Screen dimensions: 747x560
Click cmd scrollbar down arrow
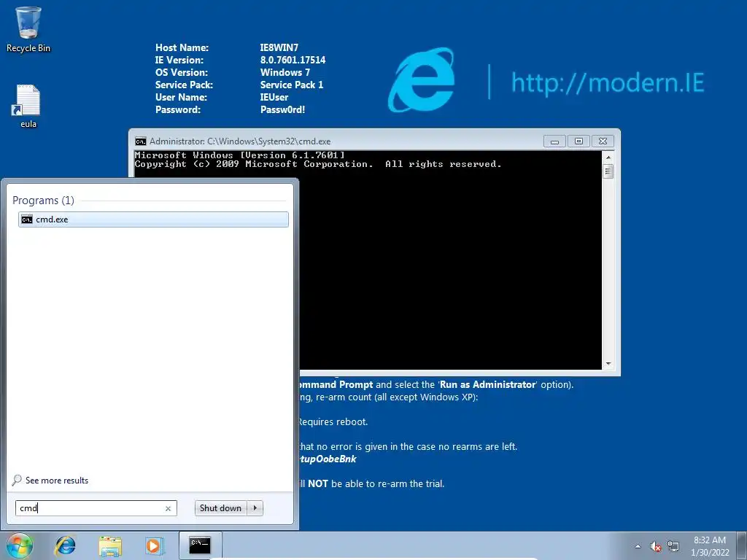608,364
